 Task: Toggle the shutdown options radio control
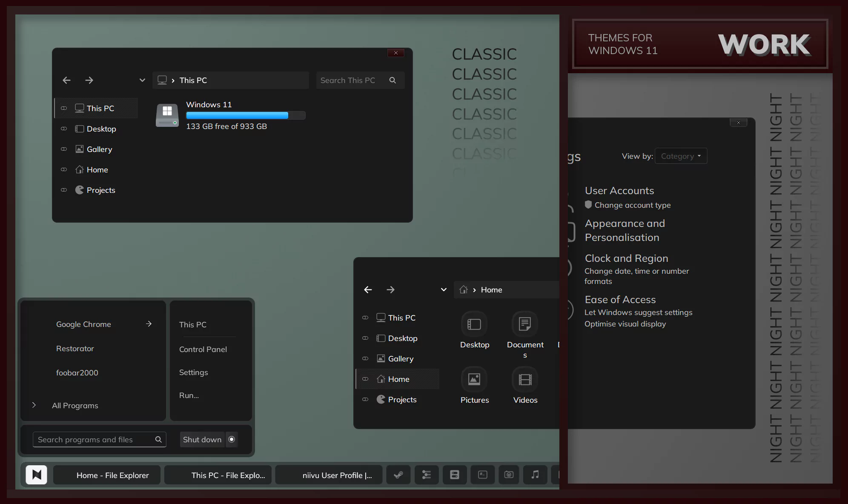(231, 439)
